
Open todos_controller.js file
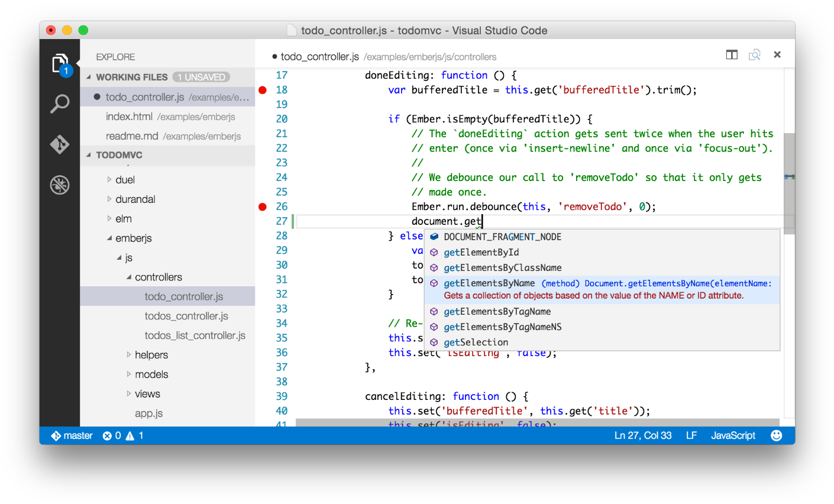point(167,316)
